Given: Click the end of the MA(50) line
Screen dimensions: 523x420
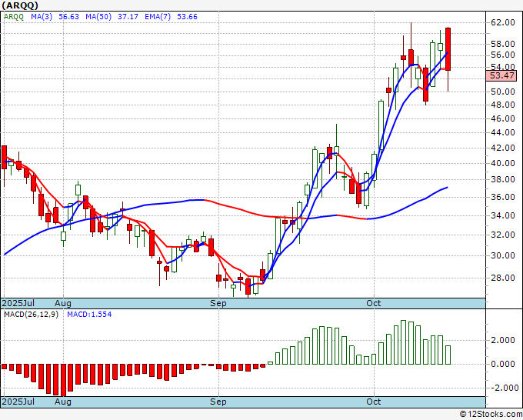Looking at the screenshot, I should [447, 188].
